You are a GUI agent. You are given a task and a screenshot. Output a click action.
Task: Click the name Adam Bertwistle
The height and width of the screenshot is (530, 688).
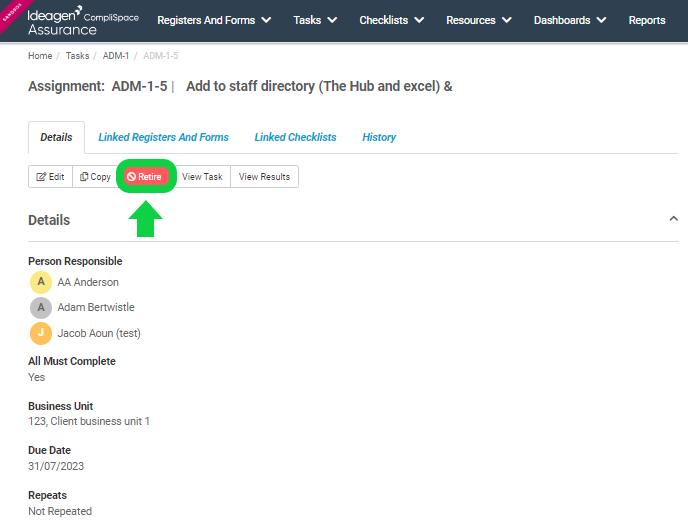click(x=96, y=307)
